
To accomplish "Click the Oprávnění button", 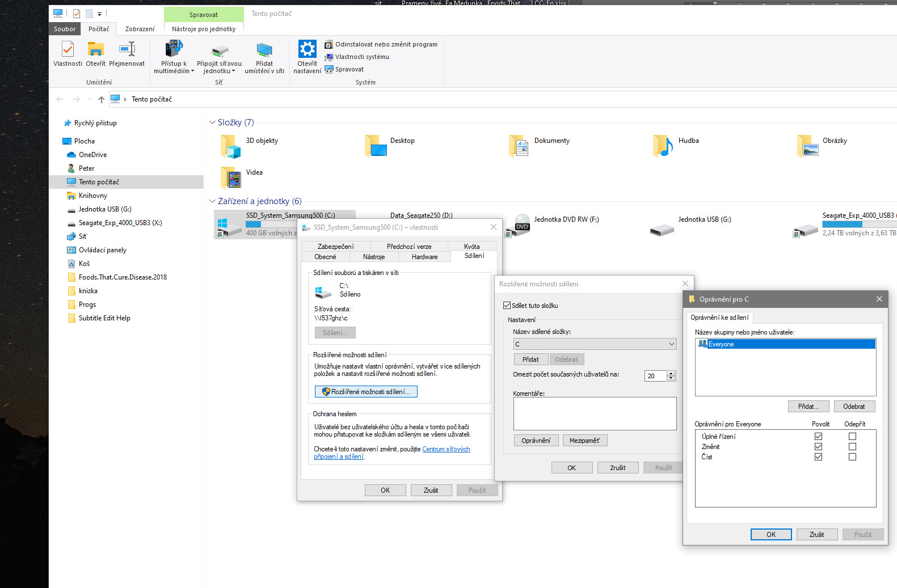I will click(536, 441).
